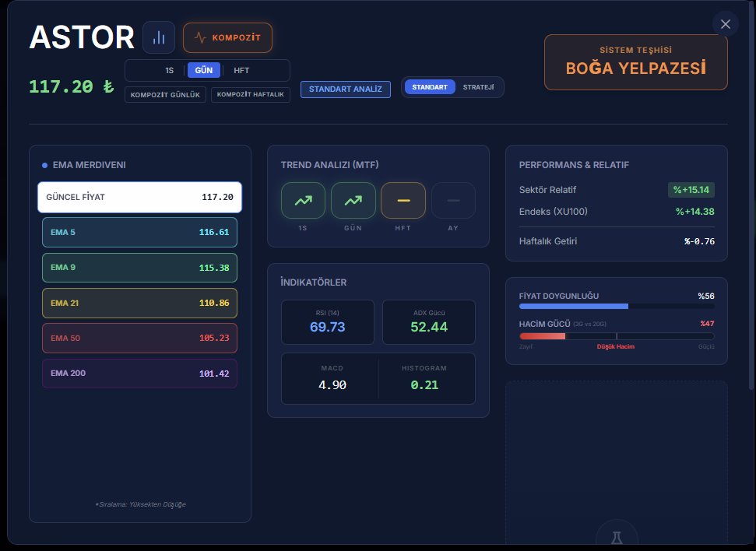Image resolution: width=756 pixels, height=551 pixels.
Task: Switch to STRATEJİ mode toggle
Action: tap(478, 87)
